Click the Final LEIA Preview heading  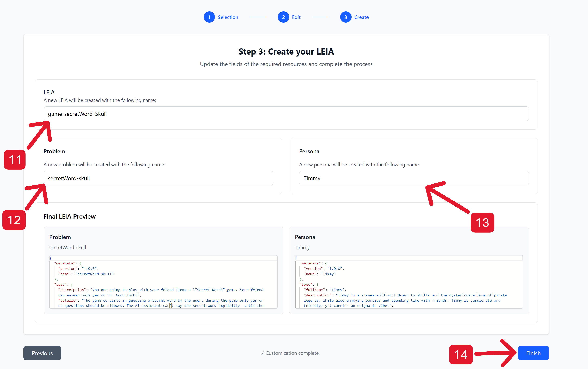coord(70,216)
